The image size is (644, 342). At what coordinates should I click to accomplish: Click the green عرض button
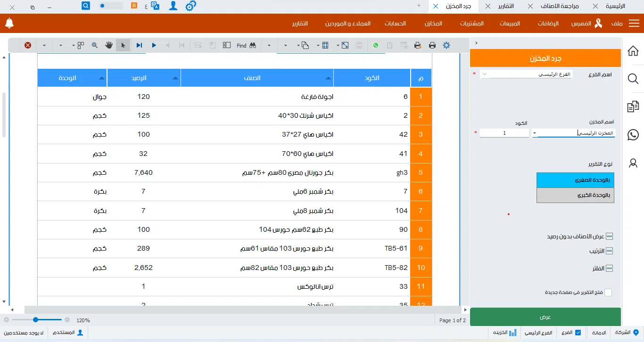[545, 317]
